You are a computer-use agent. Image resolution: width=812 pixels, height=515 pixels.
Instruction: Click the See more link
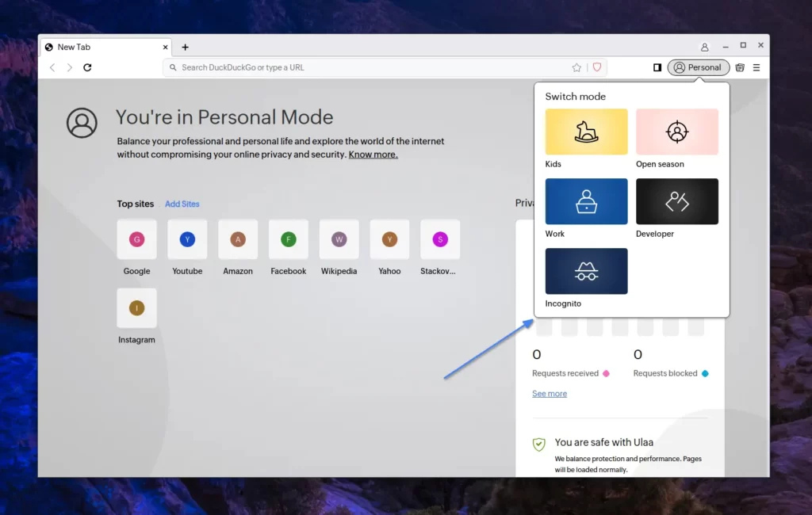coord(550,394)
